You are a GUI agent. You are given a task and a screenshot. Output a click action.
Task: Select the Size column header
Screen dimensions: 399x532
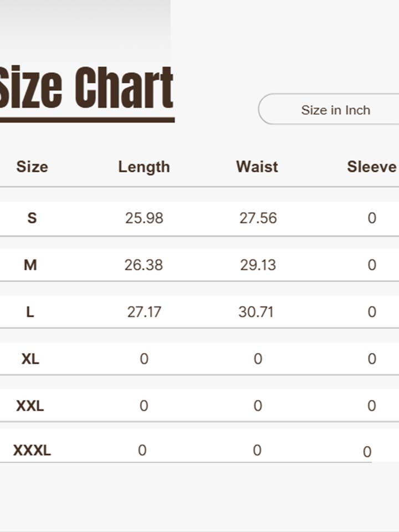click(x=32, y=167)
